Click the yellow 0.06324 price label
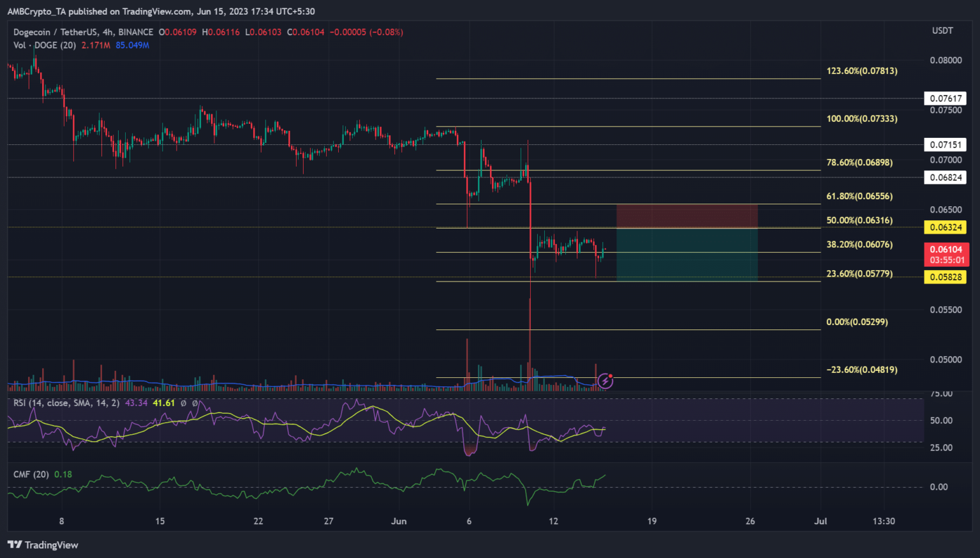This screenshot has width=980, height=558. click(x=946, y=227)
